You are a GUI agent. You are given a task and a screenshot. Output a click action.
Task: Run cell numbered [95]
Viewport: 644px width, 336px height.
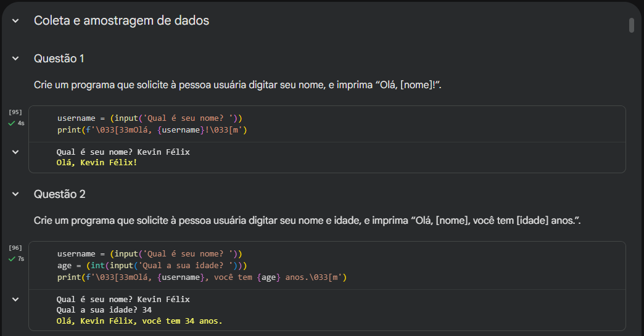pyautogui.click(x=15, y=112)
